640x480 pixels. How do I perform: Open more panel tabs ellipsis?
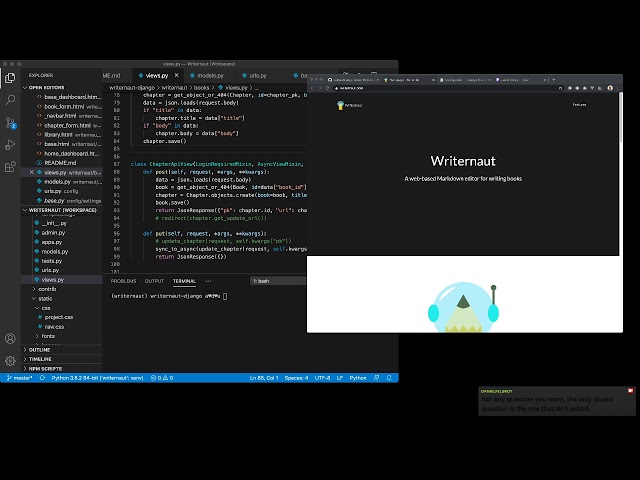[208, 281]
